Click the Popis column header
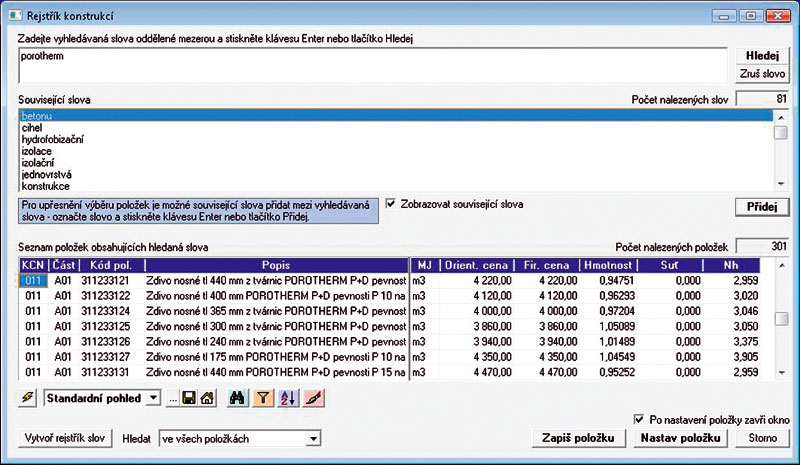Screen dimensions: 800x465 (x=276, y=265)
